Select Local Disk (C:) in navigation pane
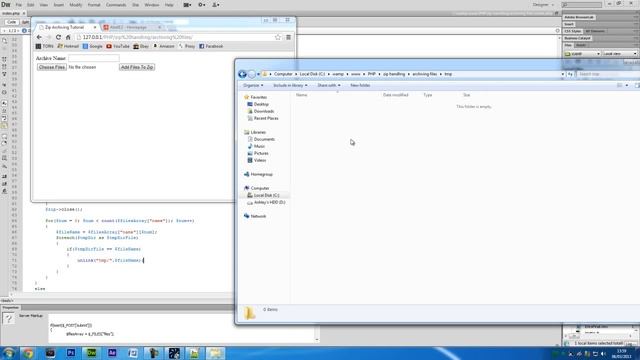 click(x=263, y=196)
